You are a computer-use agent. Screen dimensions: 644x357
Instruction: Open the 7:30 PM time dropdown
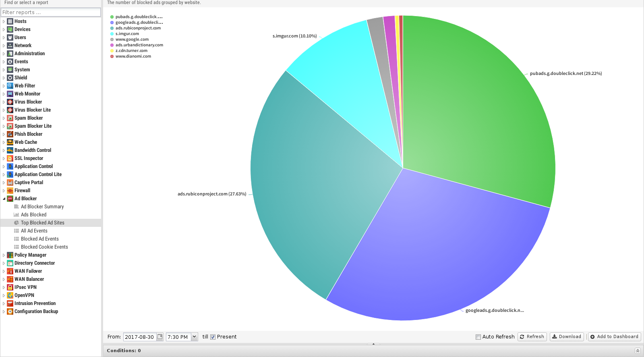point(194,337)
